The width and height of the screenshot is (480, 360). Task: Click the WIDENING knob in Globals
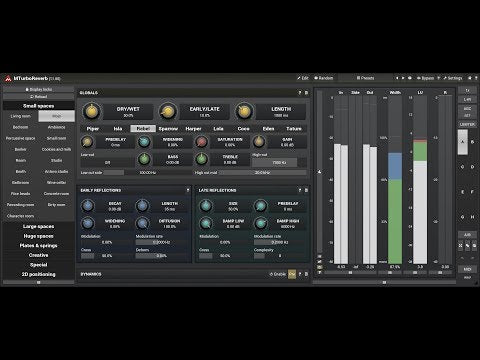144,142
